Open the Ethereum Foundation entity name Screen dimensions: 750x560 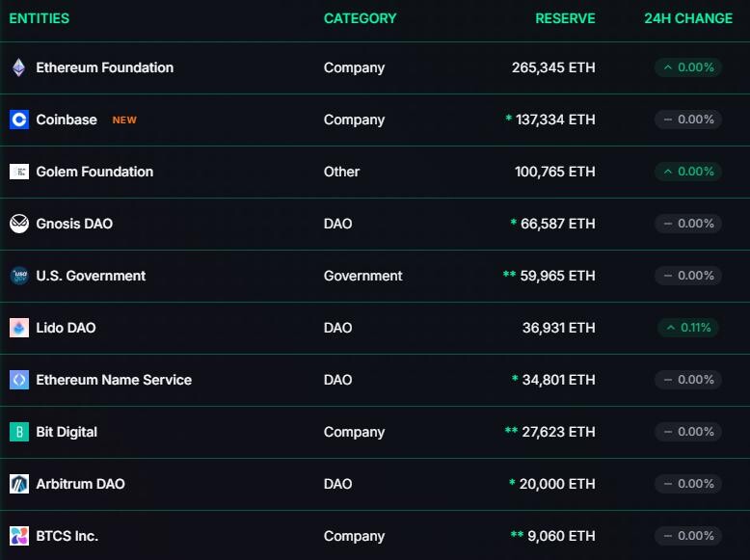(x=105, y=67)
